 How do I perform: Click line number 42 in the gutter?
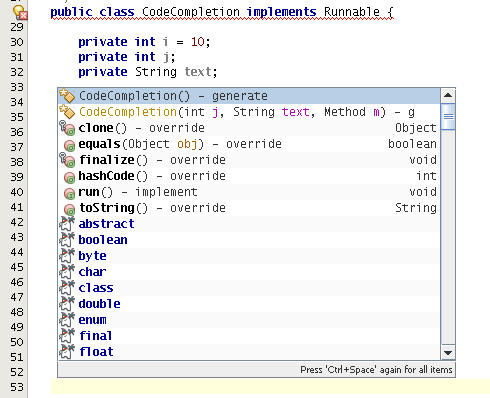[17, 222]
